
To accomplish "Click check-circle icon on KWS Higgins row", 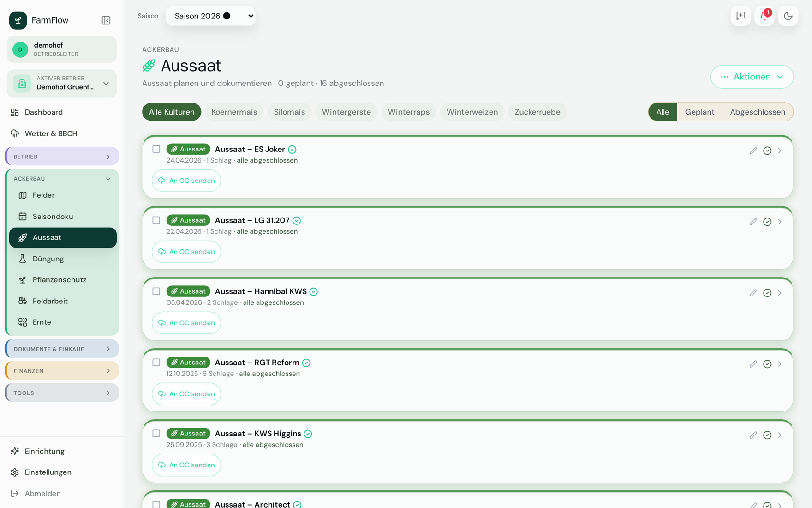I will coord(767,435).
